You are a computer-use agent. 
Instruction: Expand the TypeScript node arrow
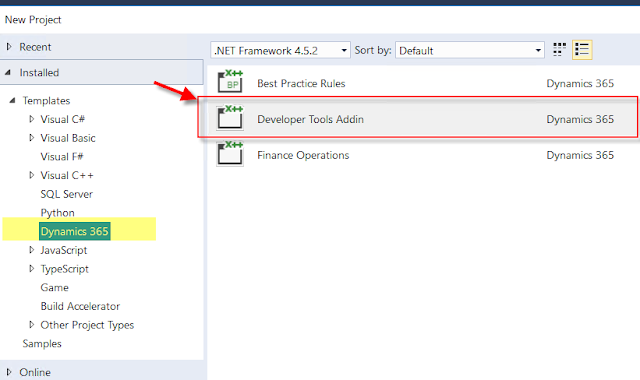click(x=31, y=269)
